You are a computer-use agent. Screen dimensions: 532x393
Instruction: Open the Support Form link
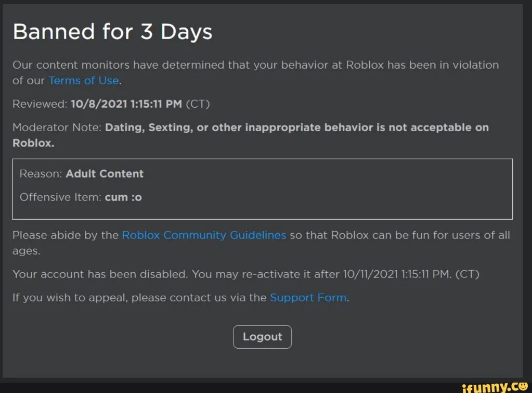308,298
